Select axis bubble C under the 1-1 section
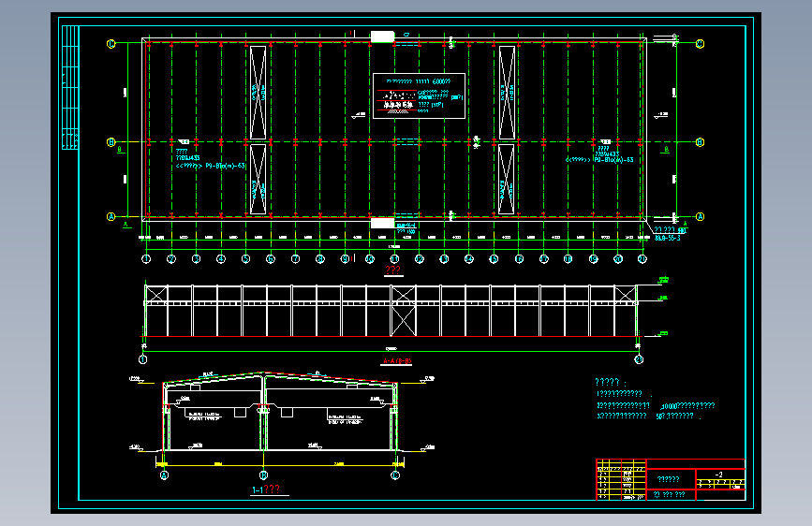Image resolution: width=812 pixels, height=526 pixels. pyautogui.click(x=395, y=475)
